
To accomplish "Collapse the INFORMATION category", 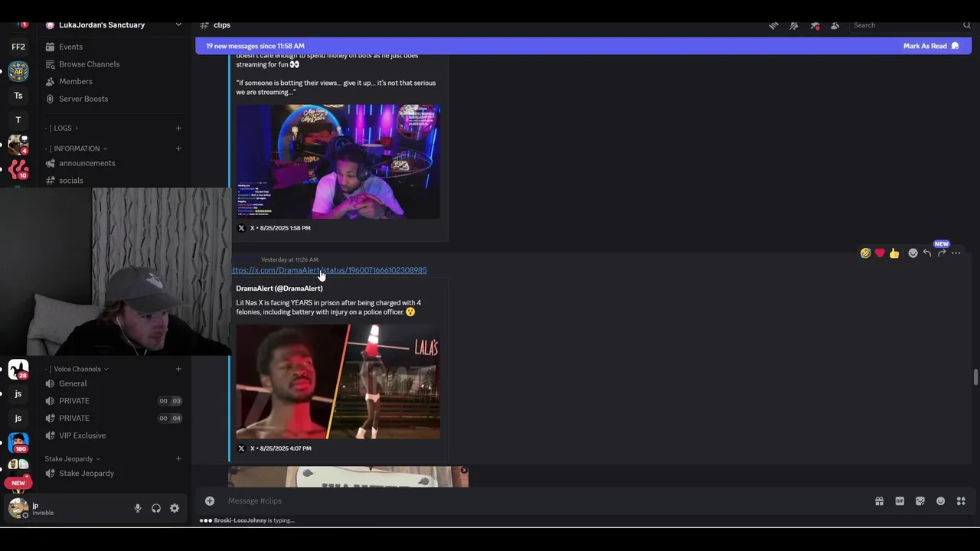I will [77, 148].
